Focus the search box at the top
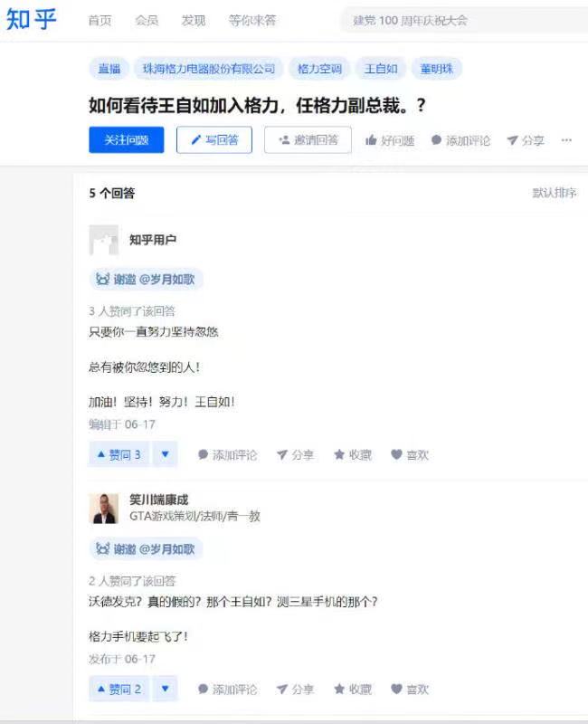588x724 pixels. (x=464, y=21)
